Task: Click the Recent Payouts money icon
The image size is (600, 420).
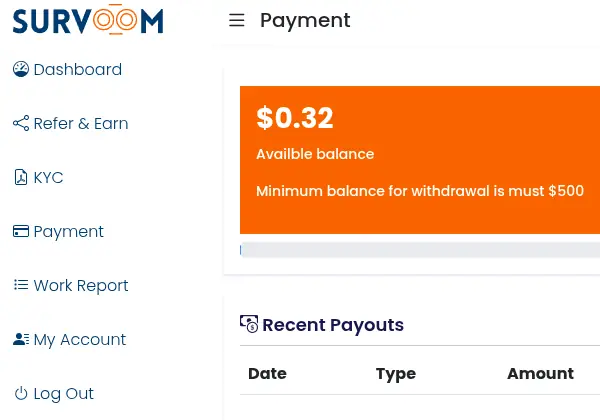Action: tap(249, 324)
